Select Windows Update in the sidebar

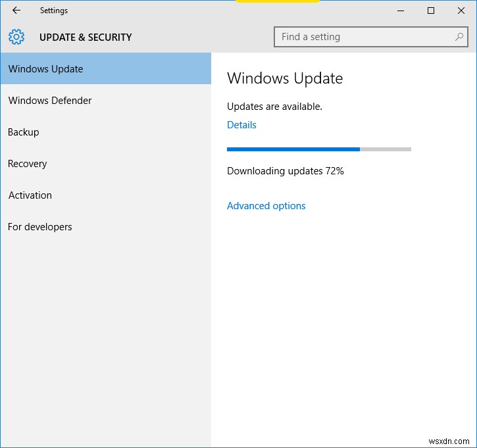click(x=105, y=68)
